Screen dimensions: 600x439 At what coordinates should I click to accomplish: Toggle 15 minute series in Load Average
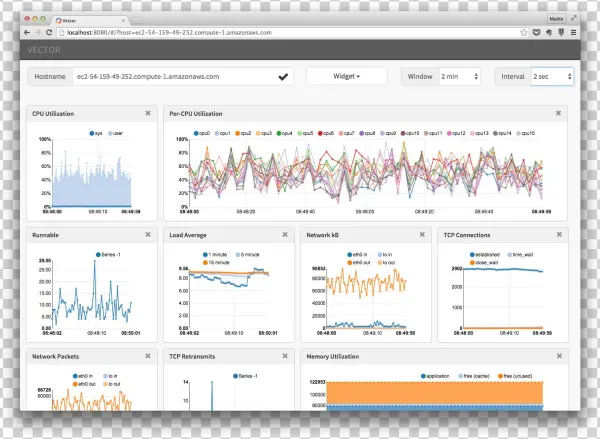(x=216, y=263)
